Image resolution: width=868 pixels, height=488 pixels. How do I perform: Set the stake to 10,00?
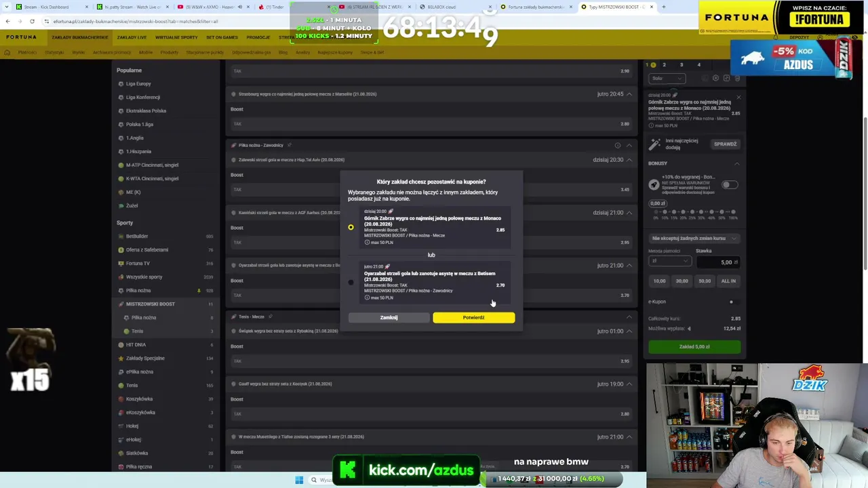coord(659,281)
